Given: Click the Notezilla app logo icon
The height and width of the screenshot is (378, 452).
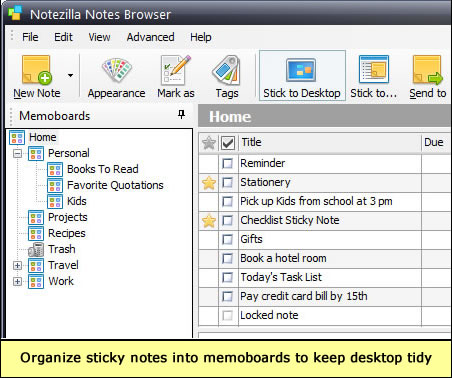Looking at the screenshot, I should (x=15, y=13).
